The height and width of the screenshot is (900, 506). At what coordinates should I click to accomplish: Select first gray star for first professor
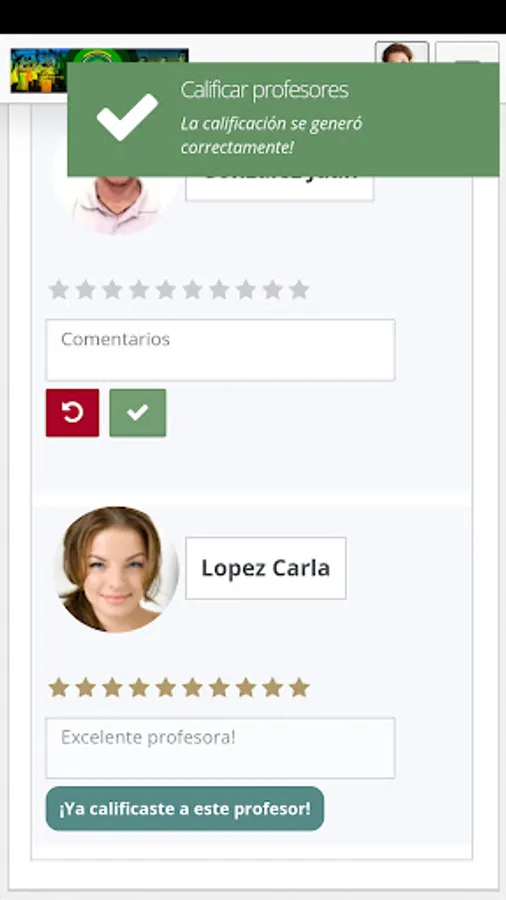tap(59, 290)
